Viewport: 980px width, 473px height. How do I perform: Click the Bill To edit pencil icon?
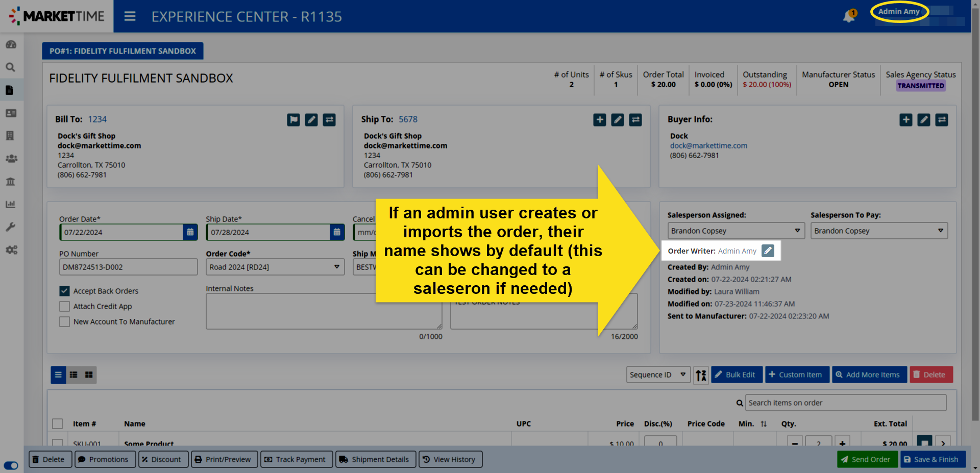tap(311, 120)
